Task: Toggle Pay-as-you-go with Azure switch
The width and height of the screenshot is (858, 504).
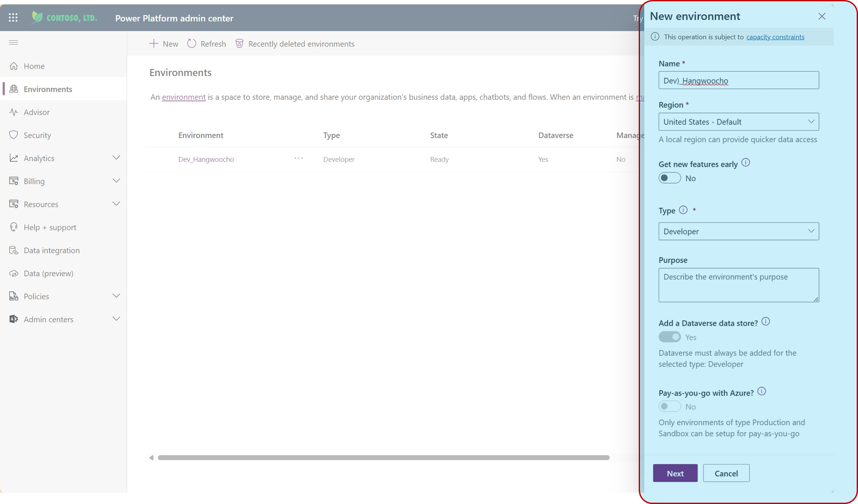Action: tap(670, 406)
